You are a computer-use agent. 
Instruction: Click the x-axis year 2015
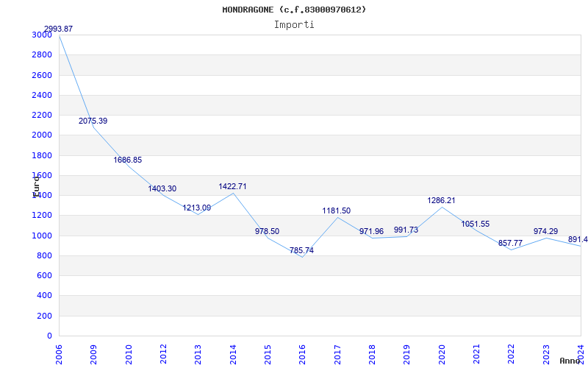pyautogui.click(x=268, y=355)
